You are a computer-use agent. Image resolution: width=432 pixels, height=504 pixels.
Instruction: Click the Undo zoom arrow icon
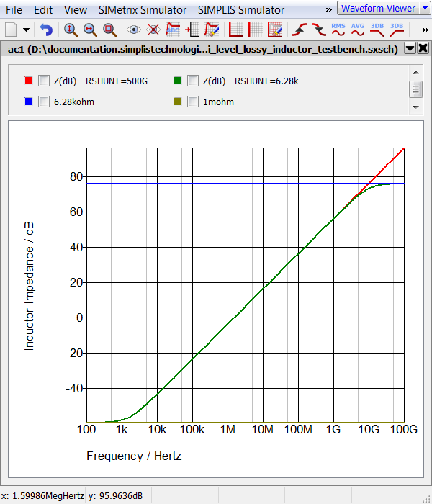click(46, 30)
